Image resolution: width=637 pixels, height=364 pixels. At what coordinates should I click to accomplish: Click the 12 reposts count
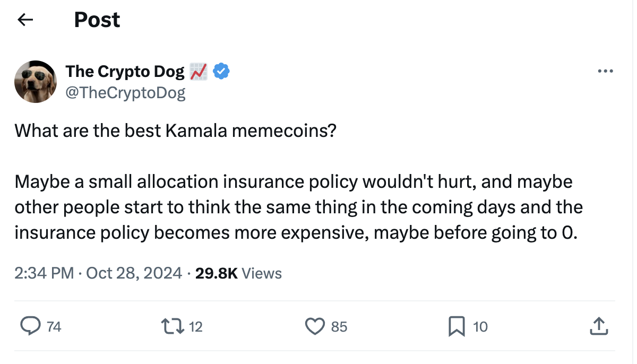click(x=196, y=327)
